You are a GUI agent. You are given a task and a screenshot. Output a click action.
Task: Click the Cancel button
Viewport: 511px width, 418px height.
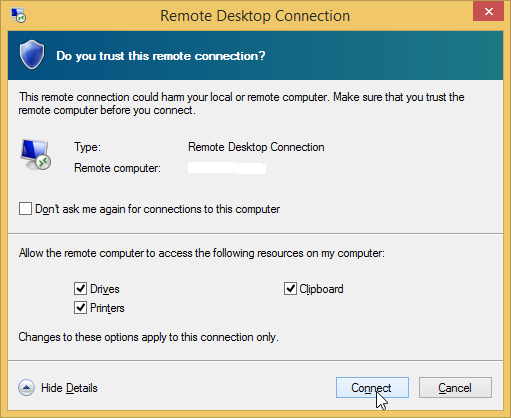tap(455, 388)
